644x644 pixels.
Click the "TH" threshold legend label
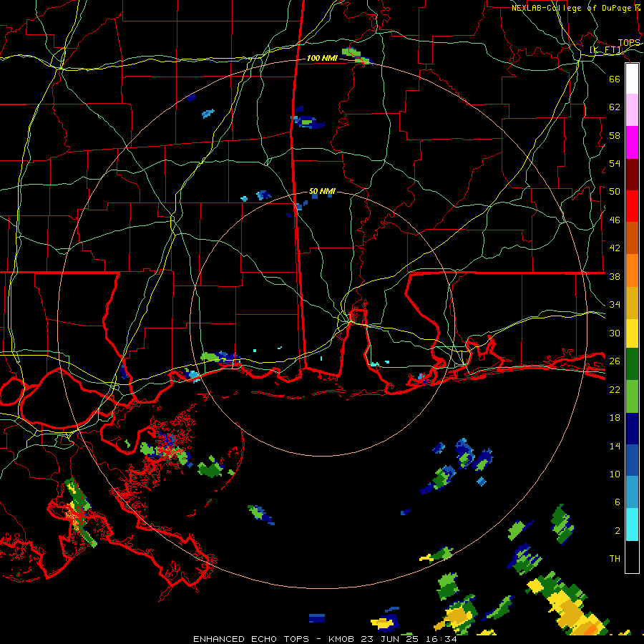pos(615,559)
